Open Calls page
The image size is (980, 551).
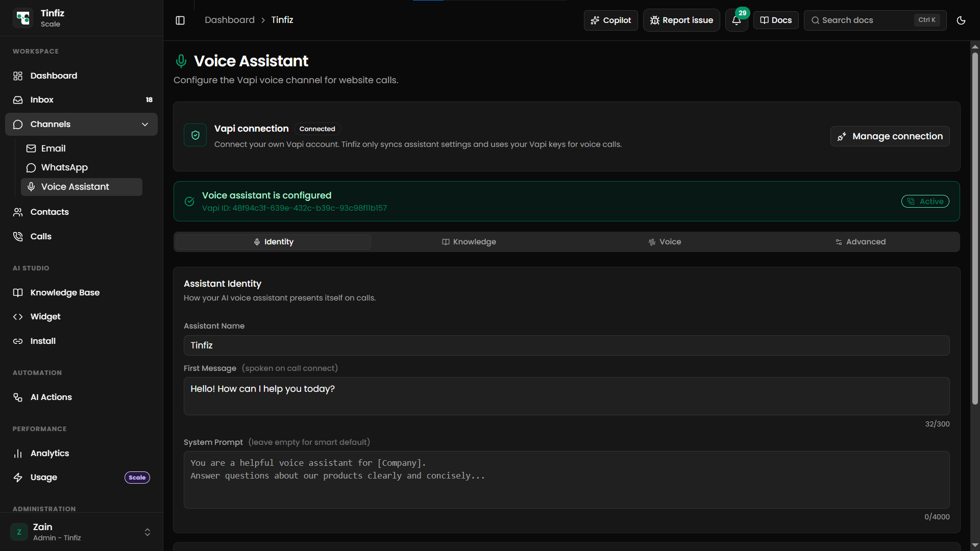[82, 236]
